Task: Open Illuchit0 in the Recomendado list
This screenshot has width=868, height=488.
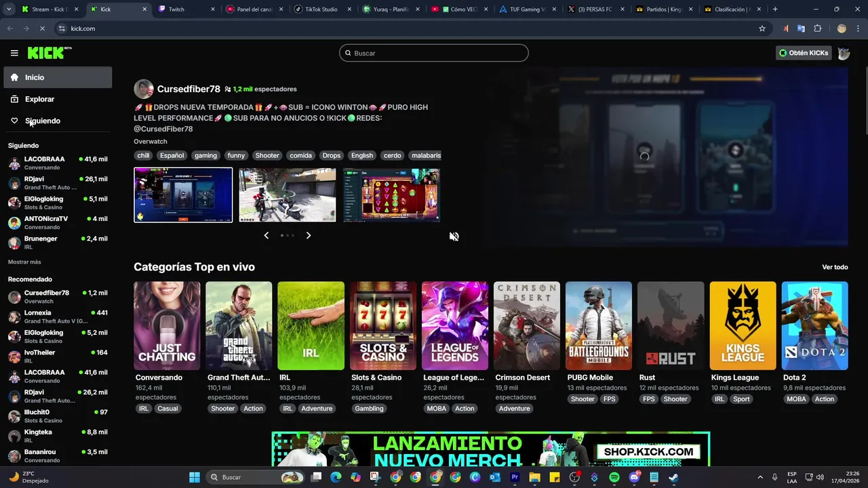Action: pyautogui.click(x=58, y=415)
